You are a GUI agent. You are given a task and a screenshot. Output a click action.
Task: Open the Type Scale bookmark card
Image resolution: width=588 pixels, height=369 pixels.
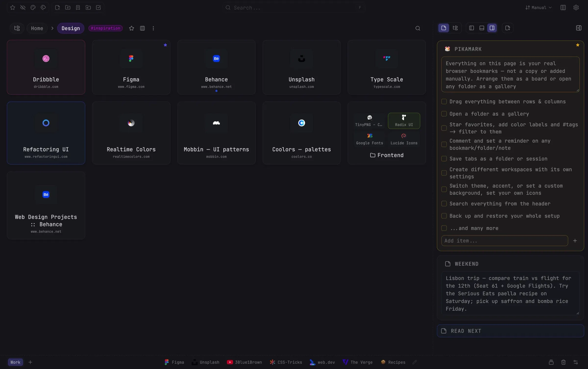click(387, 67)
